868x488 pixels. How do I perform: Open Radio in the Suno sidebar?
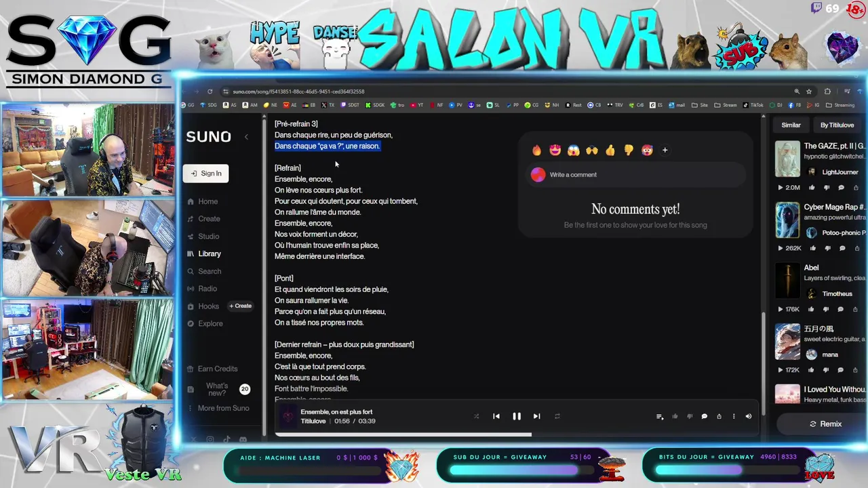pos(202,289)
